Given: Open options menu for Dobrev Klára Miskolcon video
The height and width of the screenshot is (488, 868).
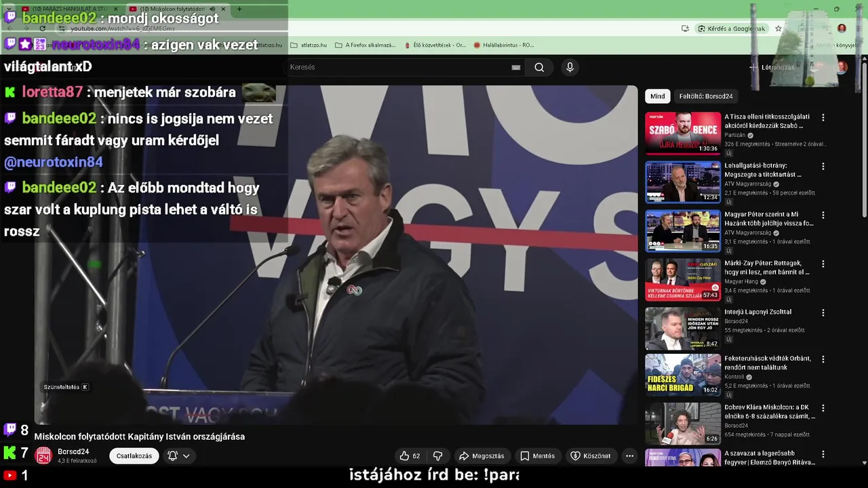Looking at the screenshot, I should pyautogui.click(x=823, y=408).
